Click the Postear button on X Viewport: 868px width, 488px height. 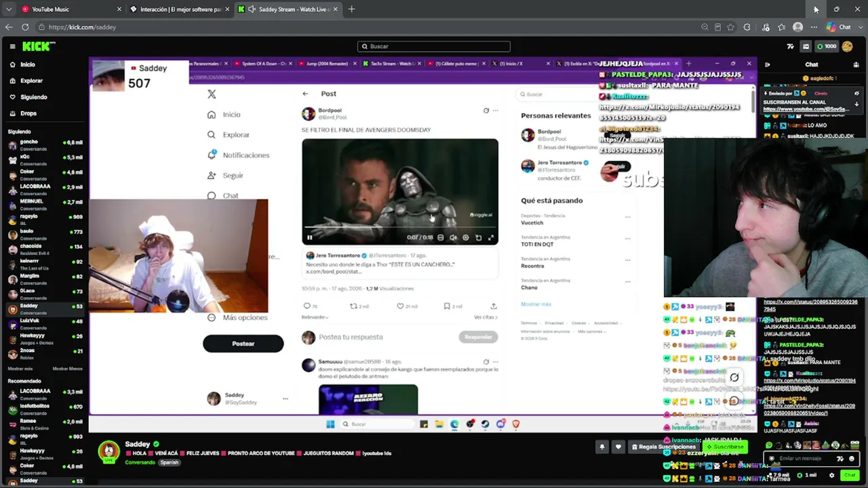243,344
